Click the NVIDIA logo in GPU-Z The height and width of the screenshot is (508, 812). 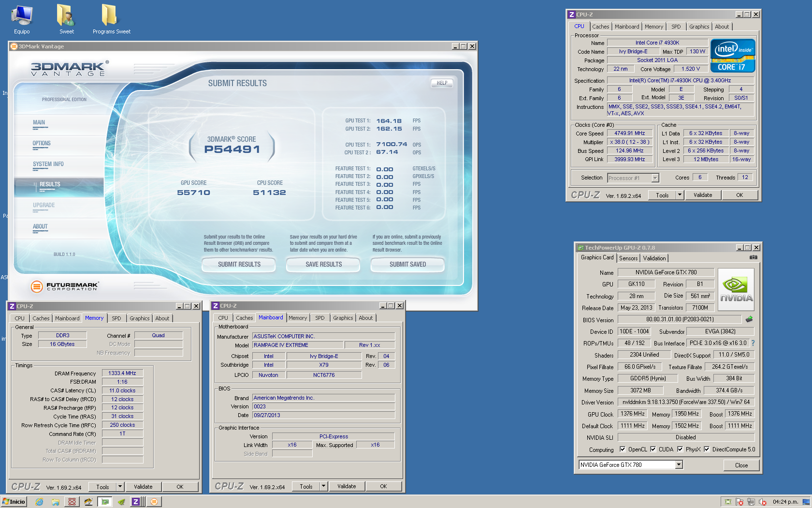coord(736,289)
